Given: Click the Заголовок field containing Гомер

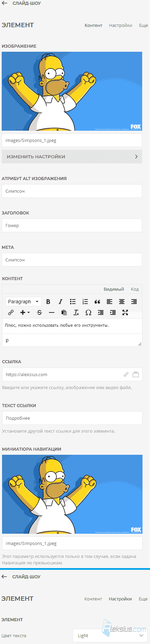Looking at the screenshot, I should tap(72, 225).
